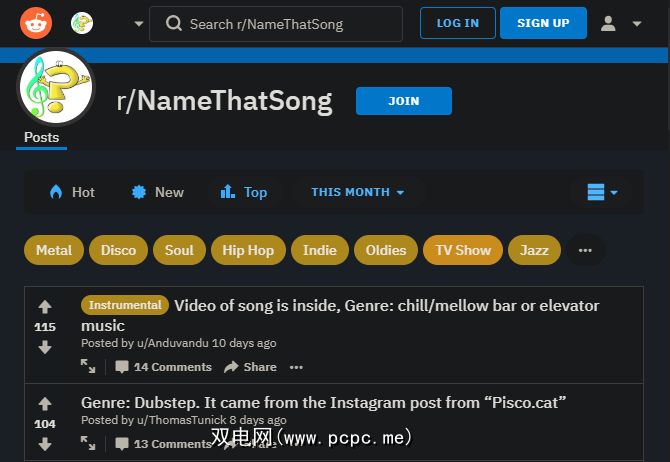This screenshot has width=670, height=462.
Task: Open the first post's three-dot options
Action: [296, 367]
